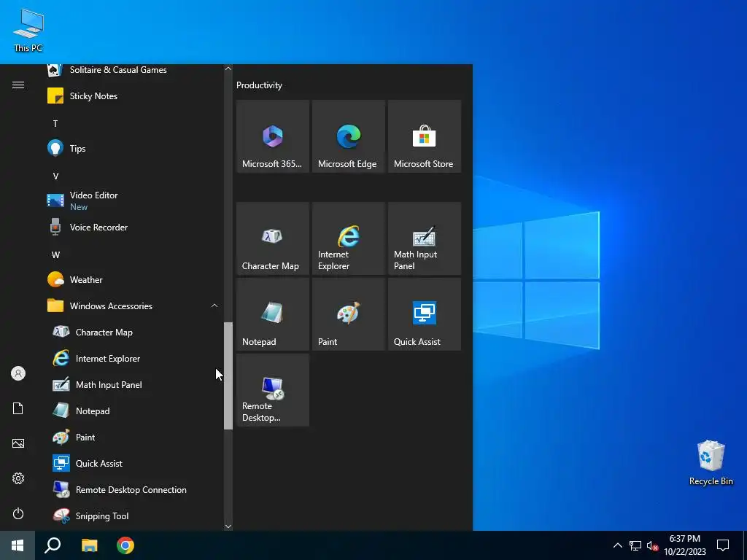Image resolution: width=747 pixels, height=560 pixels.
Task: Launch Snipping Tool
Action: (x=133, y=516)
